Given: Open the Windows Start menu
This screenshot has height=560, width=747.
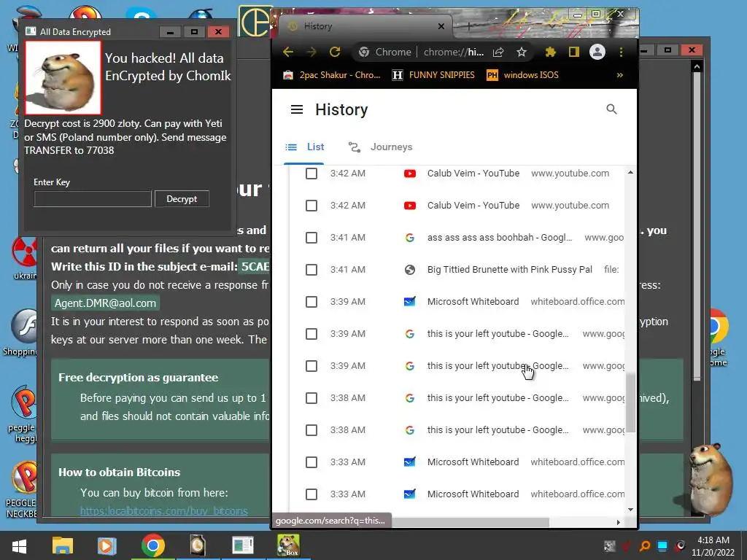Looking at the screenshot, I should 19,545.
